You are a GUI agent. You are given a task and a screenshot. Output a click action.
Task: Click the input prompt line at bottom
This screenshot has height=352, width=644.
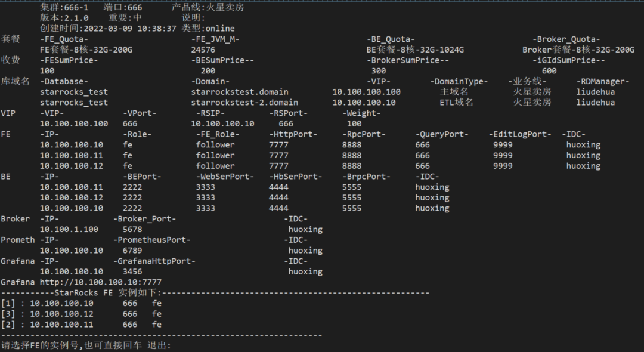click(x=86, y=345)
